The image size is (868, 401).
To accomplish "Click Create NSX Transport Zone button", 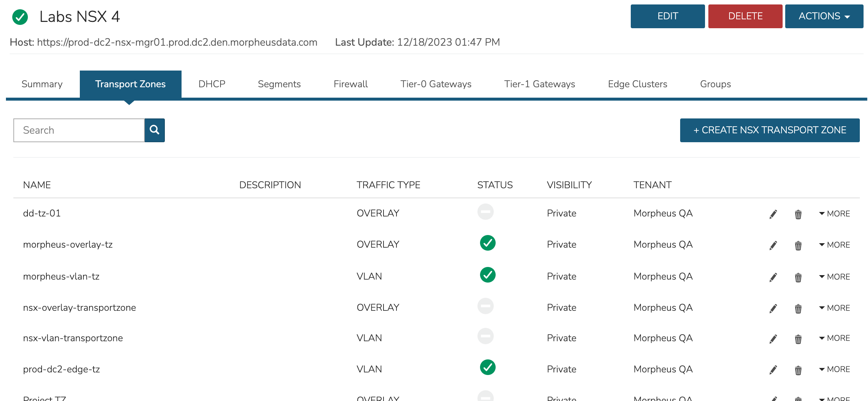I will (770, 130).
